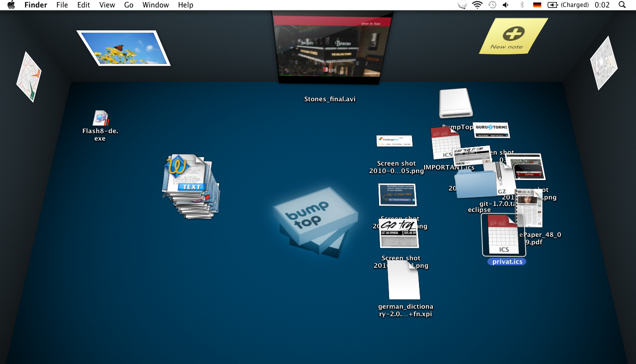Select the BumpTop drive icon
This screenshot has height=364, width=636.
coord(455,104)
